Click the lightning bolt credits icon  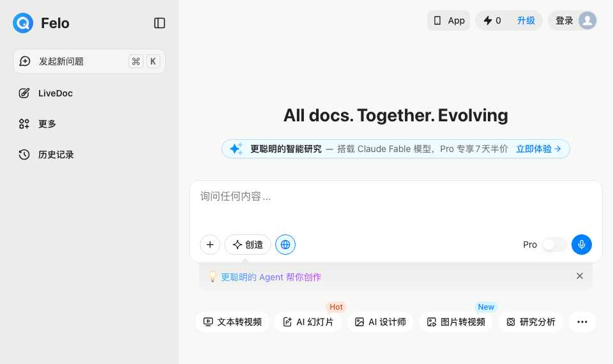pos(487,20)
